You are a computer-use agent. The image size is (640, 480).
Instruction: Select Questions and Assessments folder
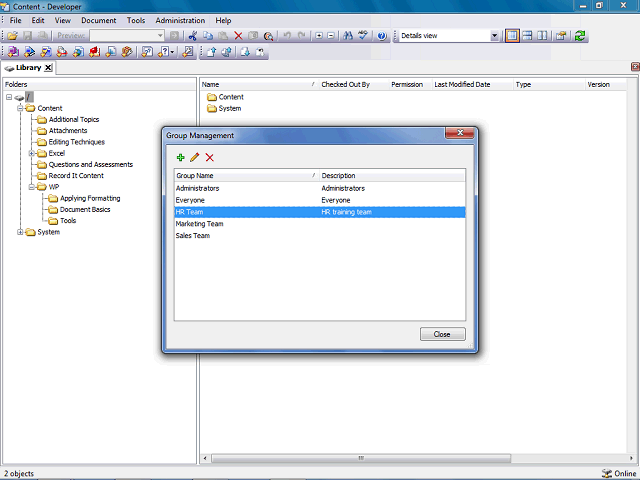click(91, 164)
